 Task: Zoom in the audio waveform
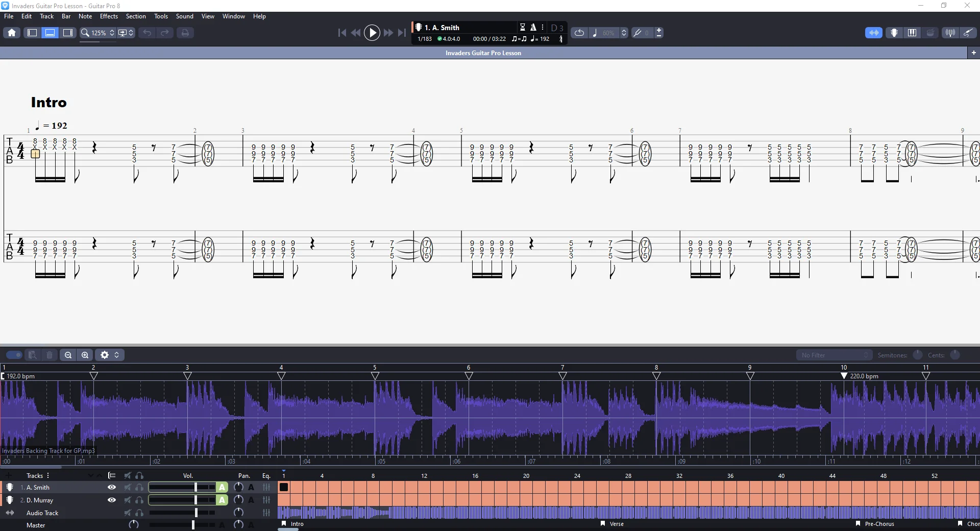pos(85,355)
